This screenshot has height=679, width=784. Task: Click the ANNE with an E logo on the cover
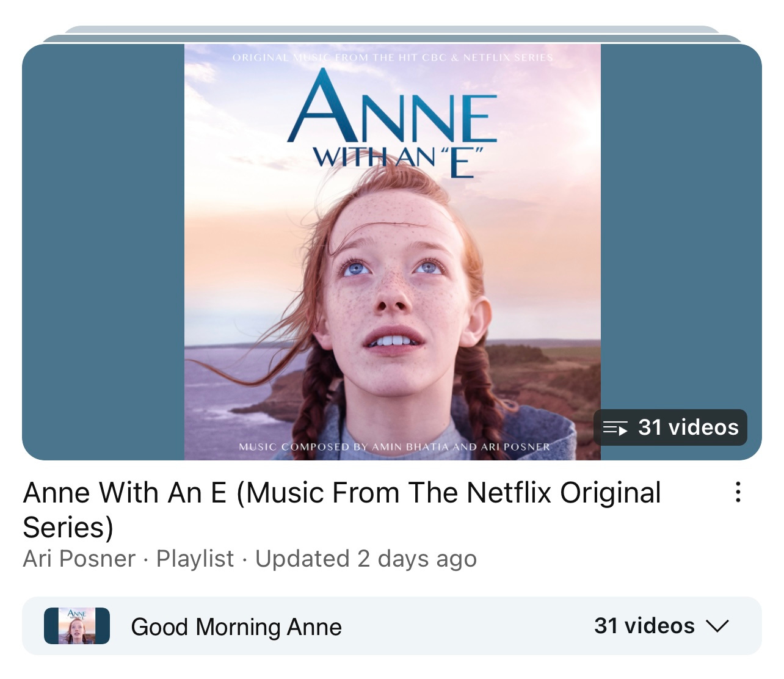click(393, 124)
